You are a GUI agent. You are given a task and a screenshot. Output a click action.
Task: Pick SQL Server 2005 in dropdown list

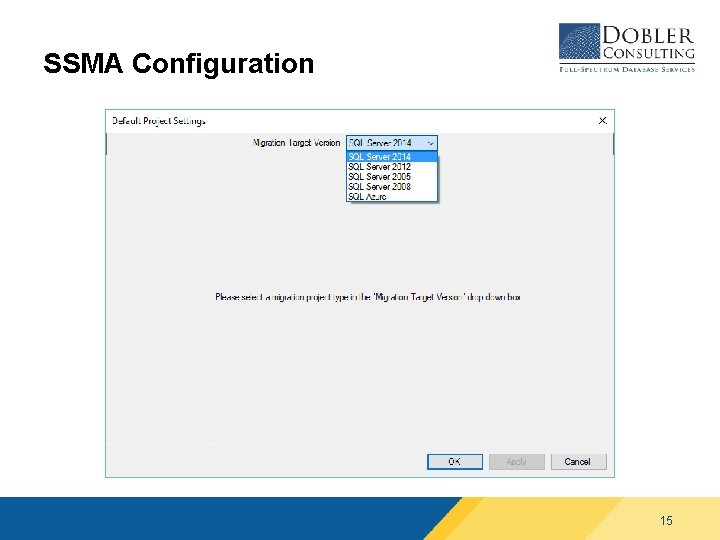point(392,177)
